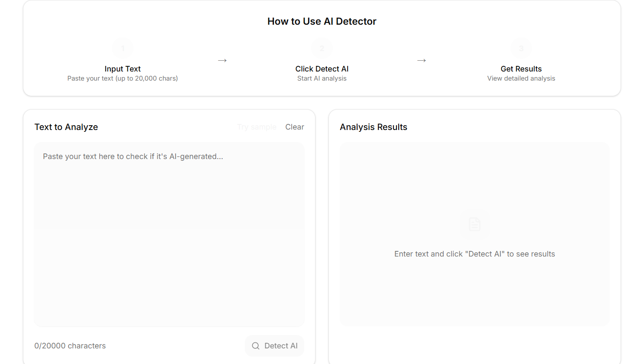Image resolution: width=637 pixels, height=364 pixels.
Task: Click the document icon in Analysis Results
Action: point(474,224)
